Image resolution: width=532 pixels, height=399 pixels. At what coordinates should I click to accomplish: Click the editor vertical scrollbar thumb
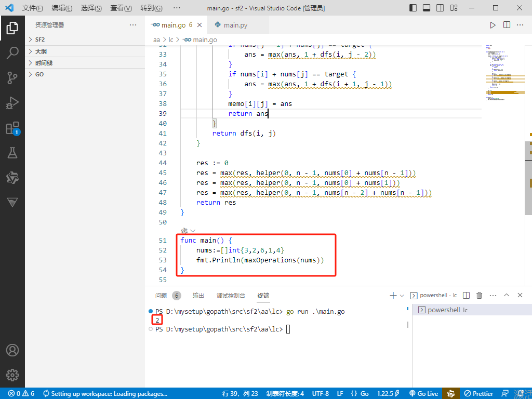point(528,178)
